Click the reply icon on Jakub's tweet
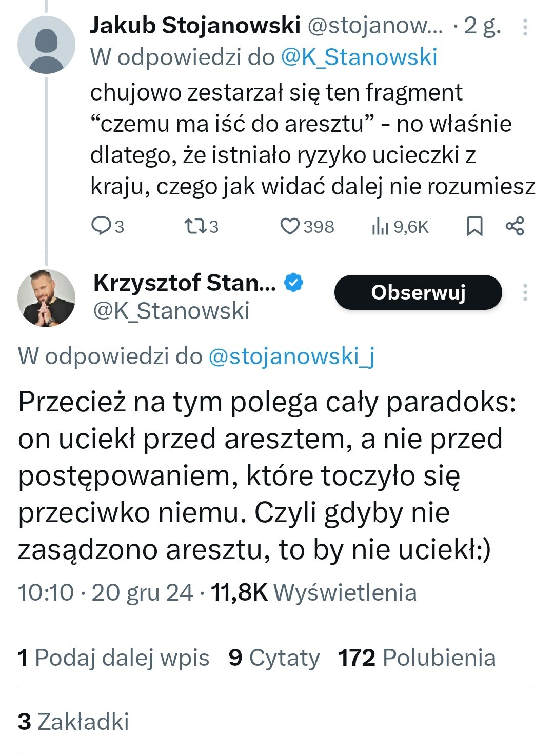Image resolution: width=554 pixels, height=756 pixels. (100, 226)
